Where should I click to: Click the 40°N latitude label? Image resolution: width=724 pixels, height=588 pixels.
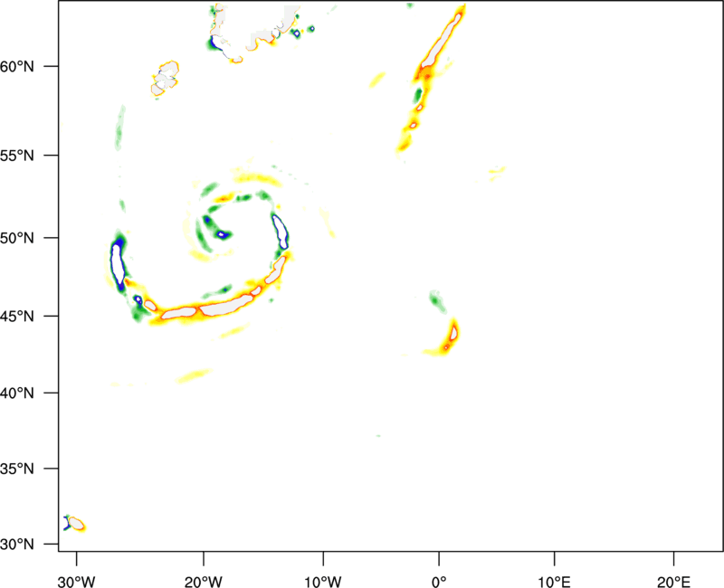17,394
